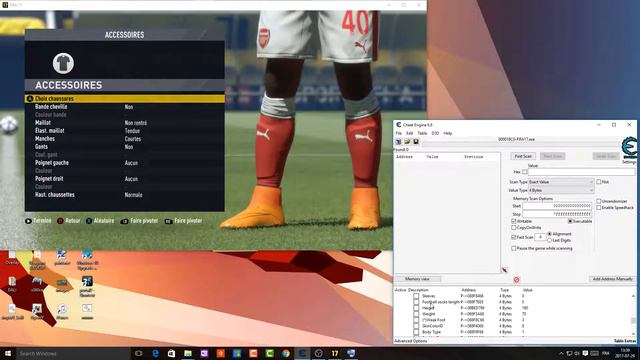Click the Start address input field
The image size is (640, 360).
pos(557,206)
